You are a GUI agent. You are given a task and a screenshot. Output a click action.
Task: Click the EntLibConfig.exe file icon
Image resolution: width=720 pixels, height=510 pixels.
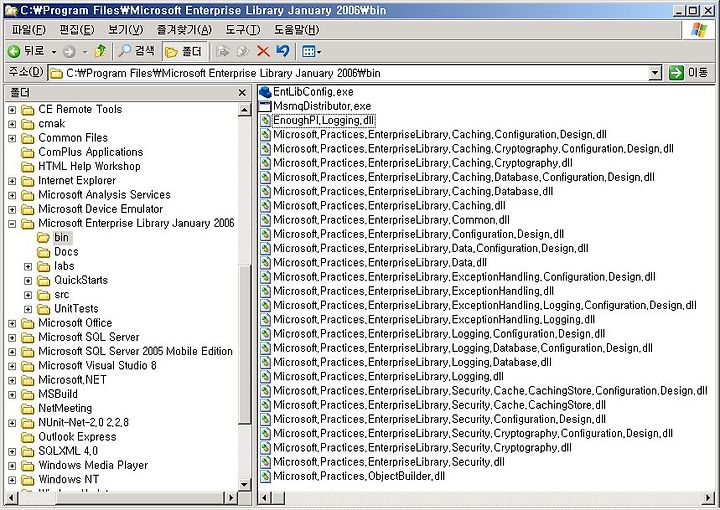click(x=265, y=92)
